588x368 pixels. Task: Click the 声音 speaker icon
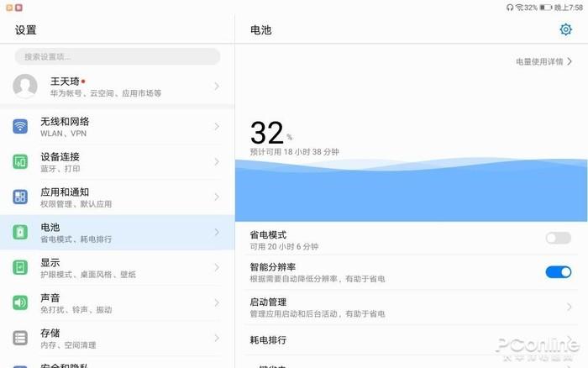coord(20,302)
